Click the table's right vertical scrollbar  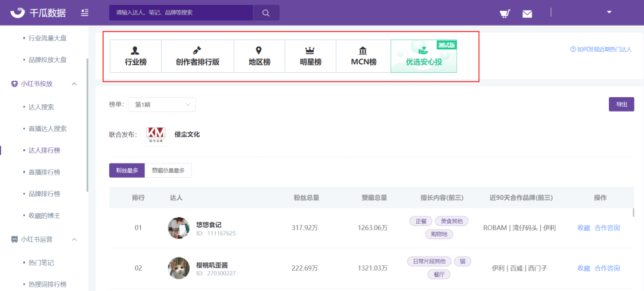click(x=633, y=212)
